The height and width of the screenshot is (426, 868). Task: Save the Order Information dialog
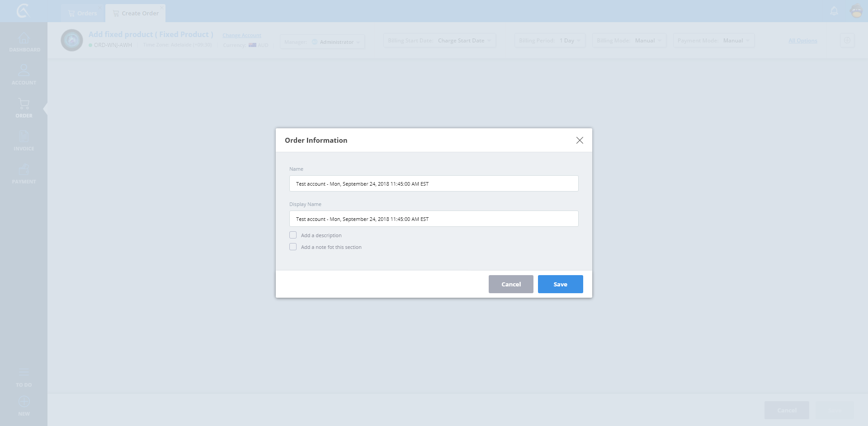pos(560,284)
